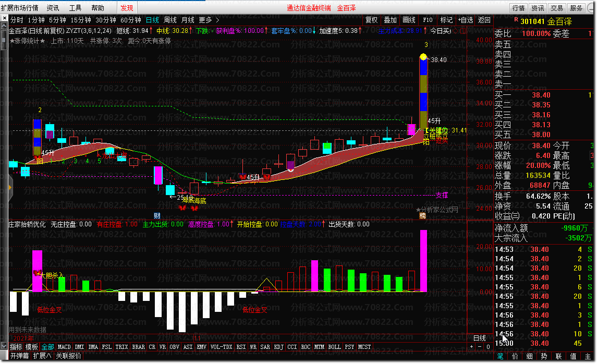Select the TRIX indicator
The height and width of the screenshot is (364, 598).
[x=121, y=347]
